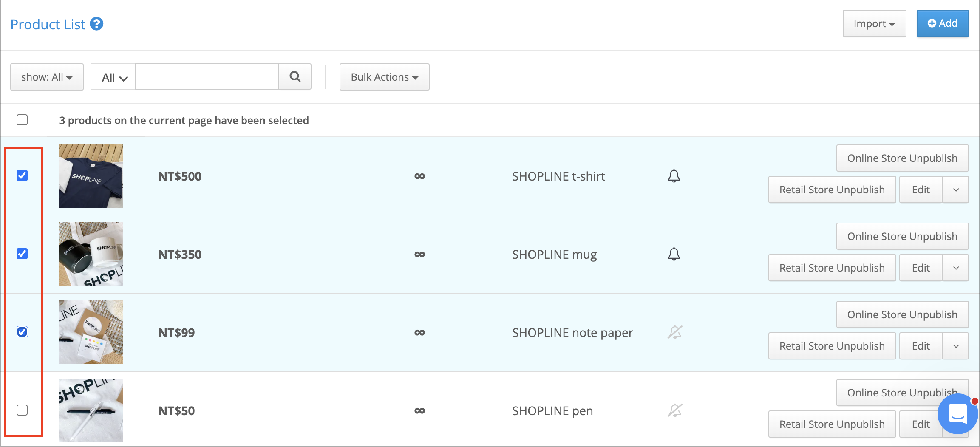Image resolution: width=980 pixels, height=447 pixels.
Task: Open the SHOPLINE t-shirt thumbnail
Action: point(91,176)
